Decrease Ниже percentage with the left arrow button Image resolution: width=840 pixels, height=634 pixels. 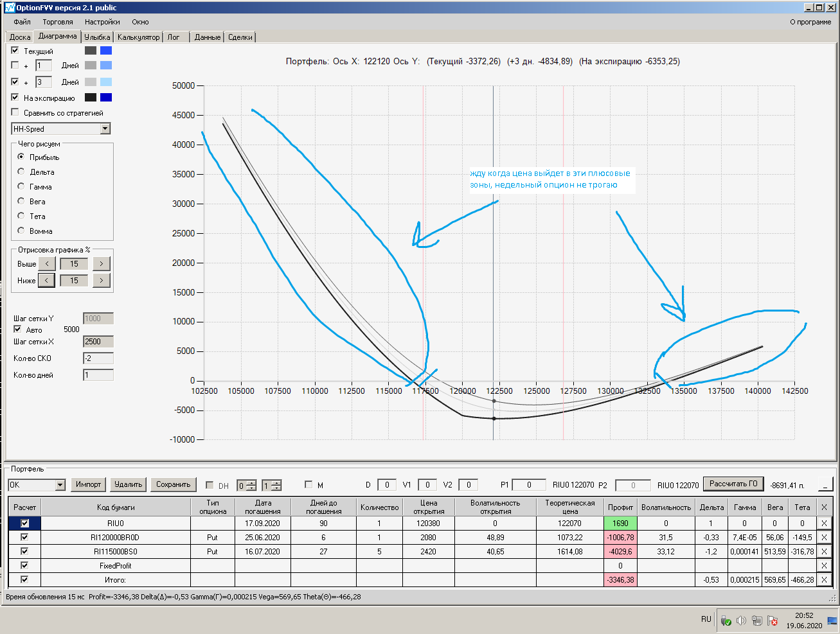coord(47,280)
